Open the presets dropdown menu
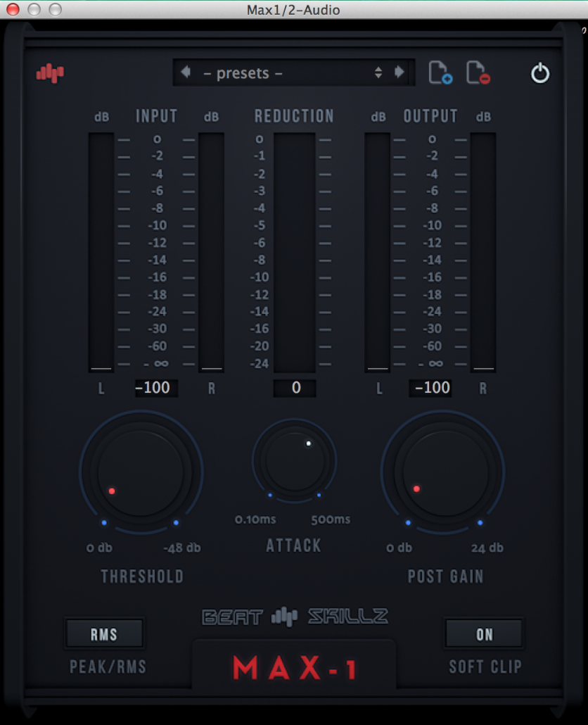The image size is (588, 725). tap(294, 72)
